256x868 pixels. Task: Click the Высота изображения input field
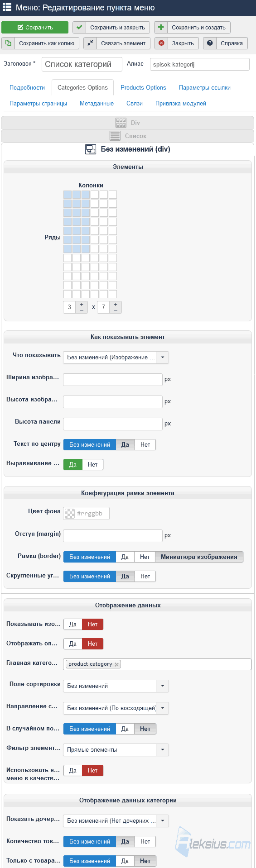click(x=113, y=401)
